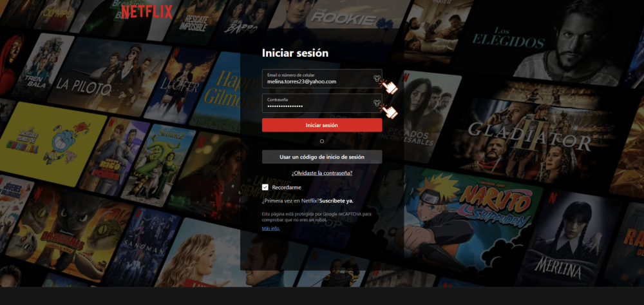Choose Usar un código de inicio de sesión
This screenshot has width=644, height=305.
[x=322, y=157]
